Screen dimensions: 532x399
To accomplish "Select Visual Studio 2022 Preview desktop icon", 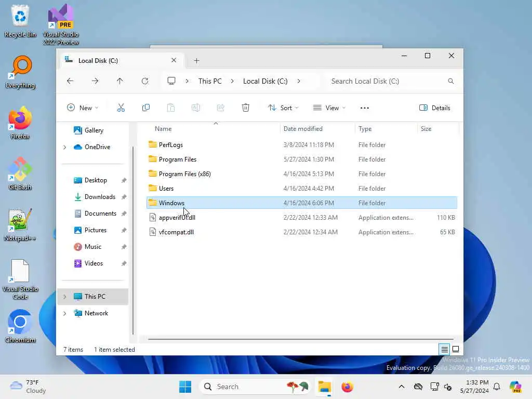I will click(61, 25).
